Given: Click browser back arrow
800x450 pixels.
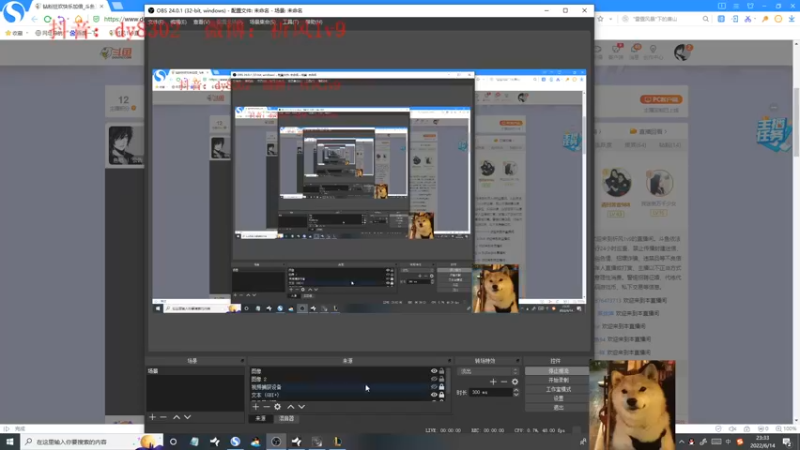Looking at the screenshot, I should [x=34, y=19].
